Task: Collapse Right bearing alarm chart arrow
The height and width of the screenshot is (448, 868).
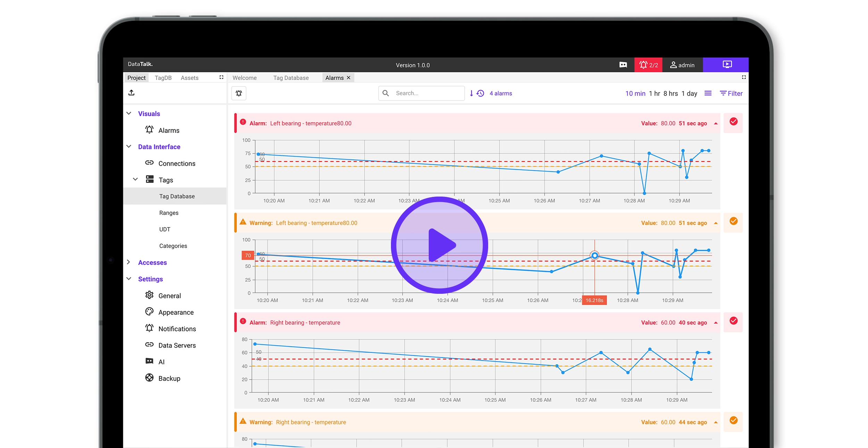Action: (716, 323)
